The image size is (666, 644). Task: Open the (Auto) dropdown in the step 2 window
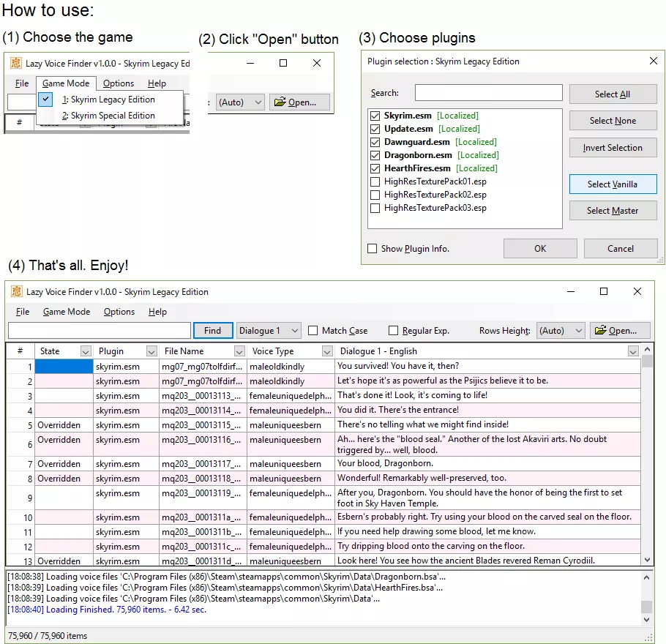pyautogui.click(x=240, y=102)
